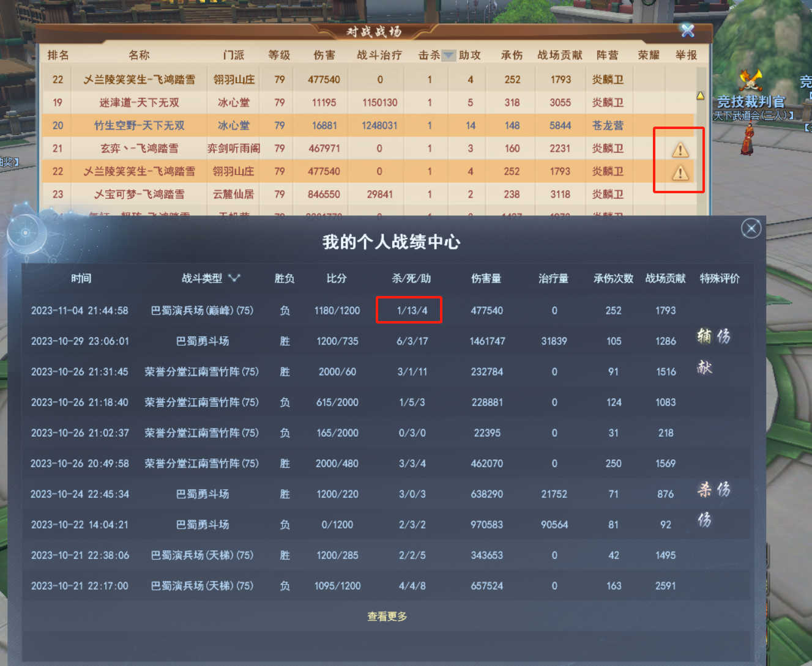This screenshot has height=666, width=812.
Task: Click 巴蜀演兵场(巅峰)(75) battle type
Action: coord(202,311)
